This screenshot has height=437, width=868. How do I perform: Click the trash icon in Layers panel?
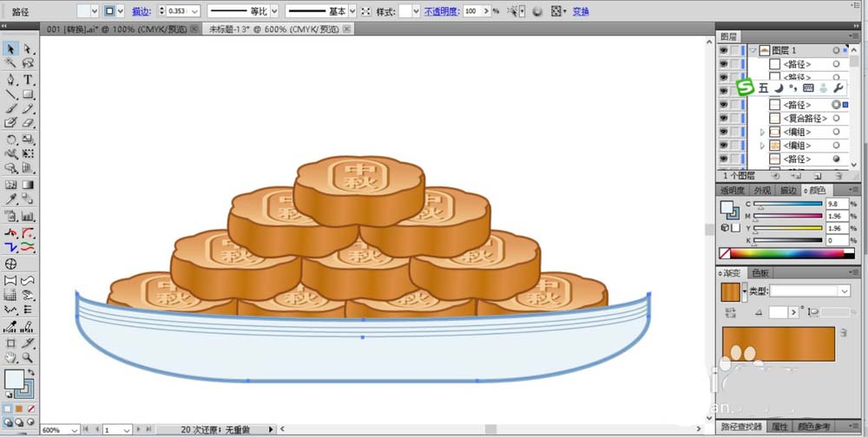[x=838, y=176]
